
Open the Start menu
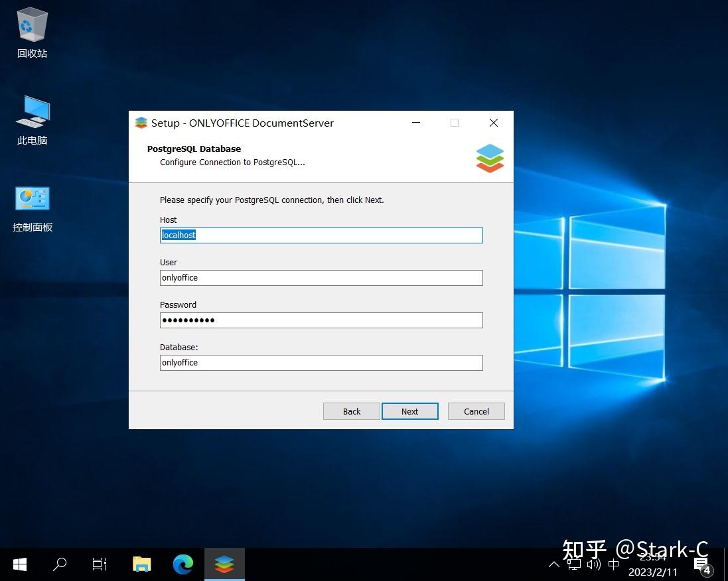coord(19,564)
